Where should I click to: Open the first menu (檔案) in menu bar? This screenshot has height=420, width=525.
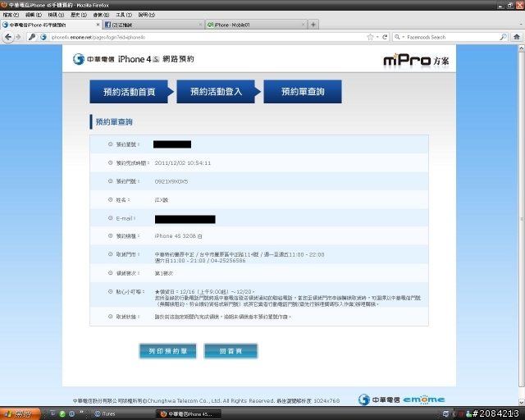[x=11, y=15]
